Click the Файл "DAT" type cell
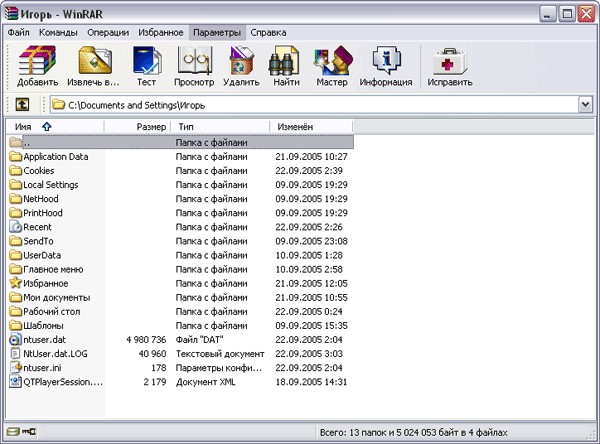This screenshot has height=444, width=600. (199, 340)
